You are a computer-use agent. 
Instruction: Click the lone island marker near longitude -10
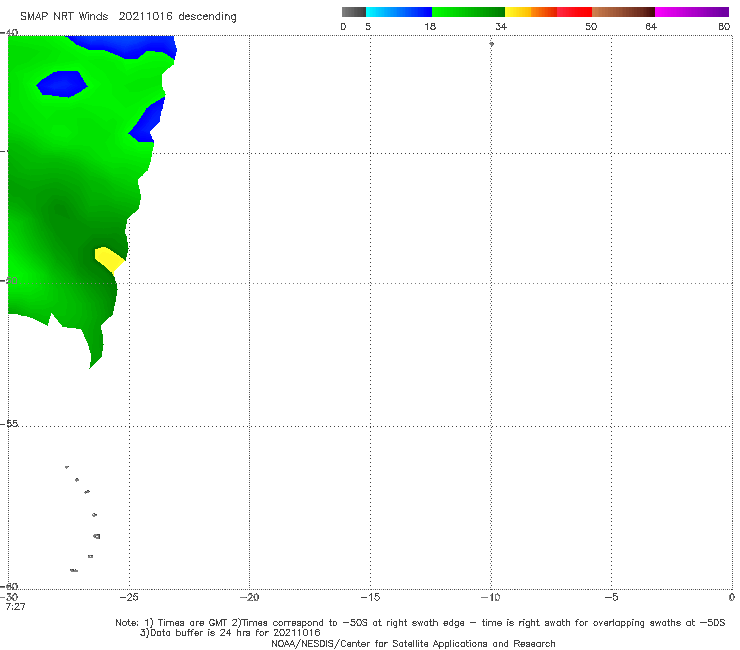tap(491, 44)
